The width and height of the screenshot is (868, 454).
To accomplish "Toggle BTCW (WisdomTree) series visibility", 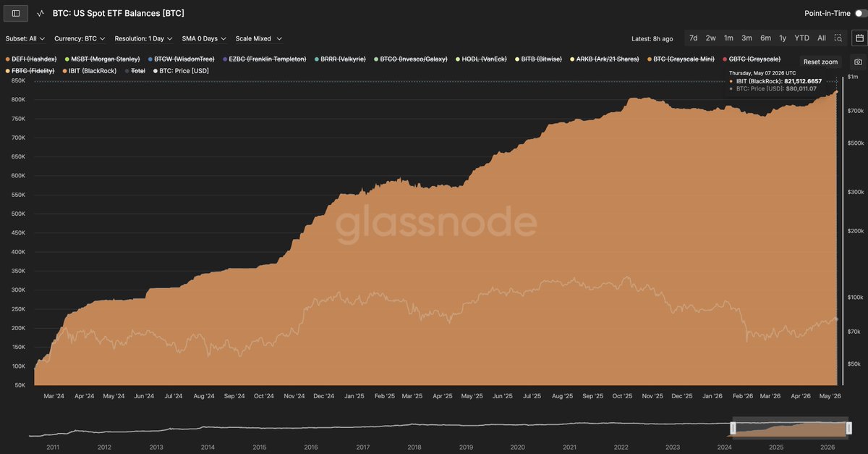I will 181,59.
